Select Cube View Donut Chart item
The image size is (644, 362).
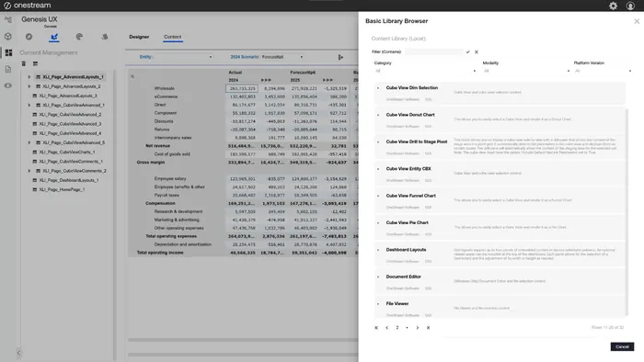[x=500, y=120]
